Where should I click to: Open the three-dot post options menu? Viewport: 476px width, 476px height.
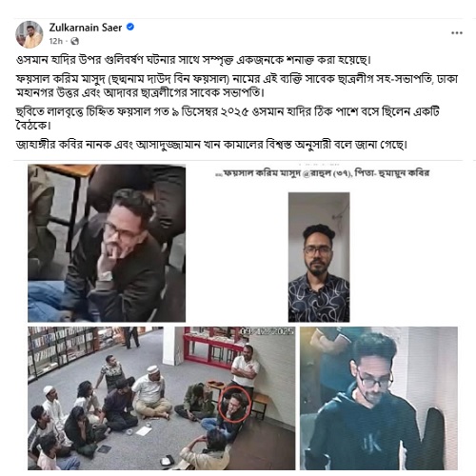[457, 32]
